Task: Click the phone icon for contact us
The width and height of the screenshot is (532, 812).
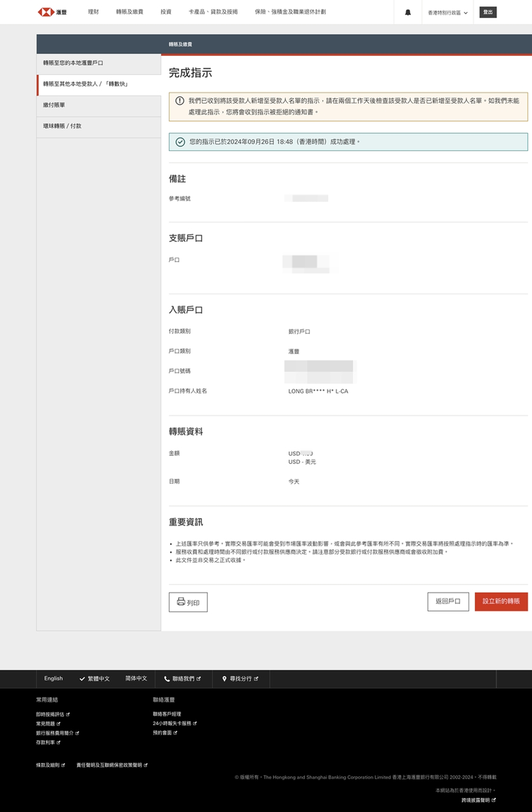Action: tap(167, 679)
